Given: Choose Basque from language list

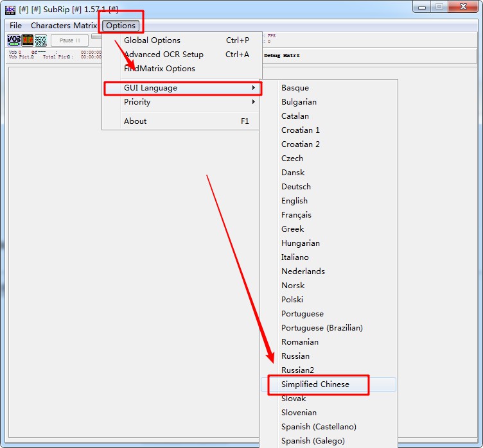Looking at the screenshot, I should pos(295,88).
